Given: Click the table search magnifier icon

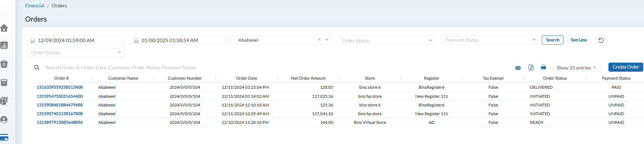Looking at the screenshot, I should pyautogui.click(x=37, y=67).
